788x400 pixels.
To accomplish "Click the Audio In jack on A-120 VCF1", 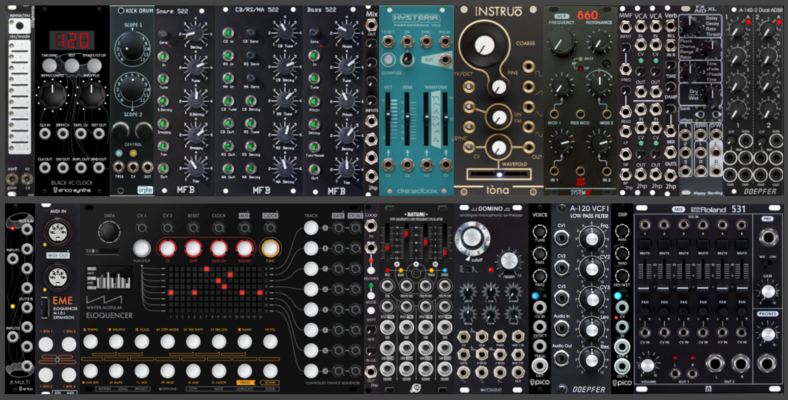I will click(x=561, y=329).
